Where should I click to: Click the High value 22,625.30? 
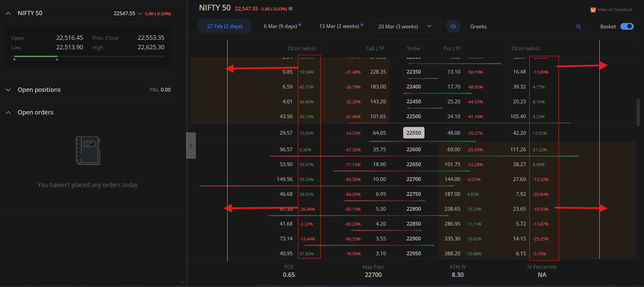click(151, 47)
